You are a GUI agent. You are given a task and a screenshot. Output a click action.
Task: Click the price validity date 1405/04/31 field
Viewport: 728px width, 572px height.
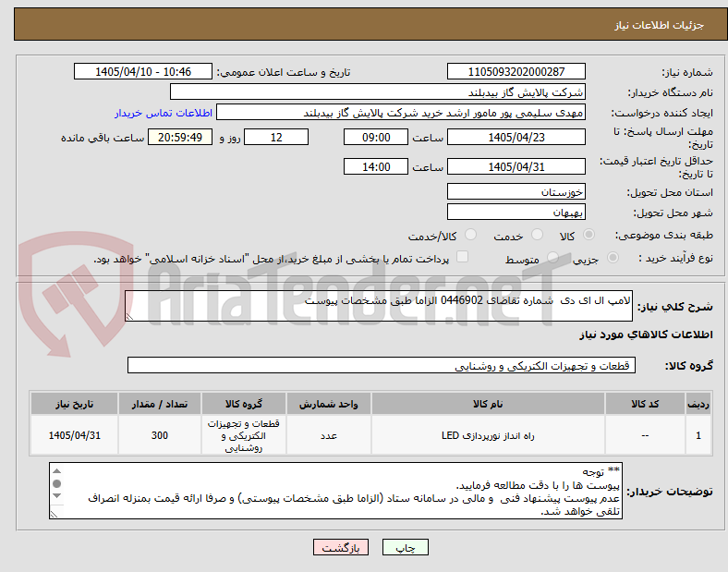[x=516, y=166]
